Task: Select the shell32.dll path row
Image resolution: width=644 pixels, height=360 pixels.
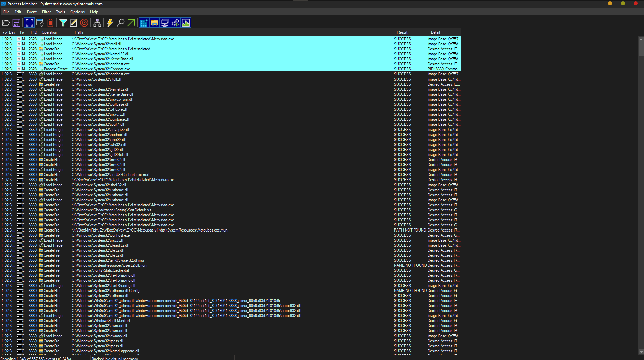Action: (231, 185)
